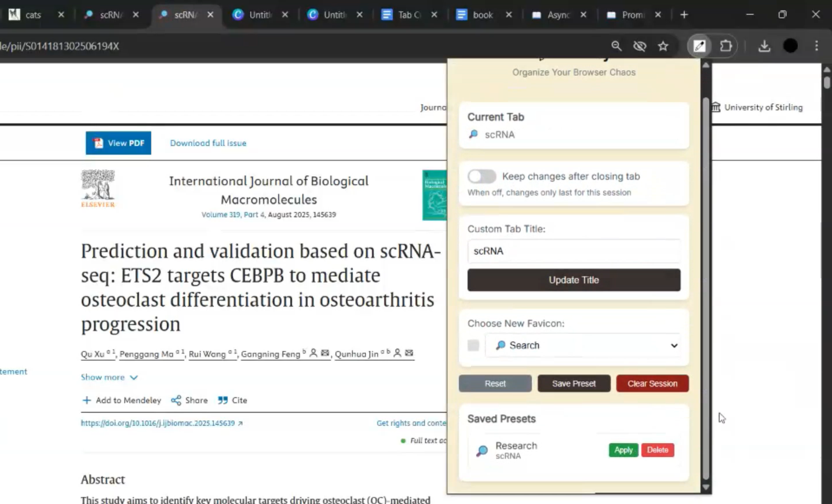
Task: Click the Clear Session button
Action: click(x=652, y=384)
